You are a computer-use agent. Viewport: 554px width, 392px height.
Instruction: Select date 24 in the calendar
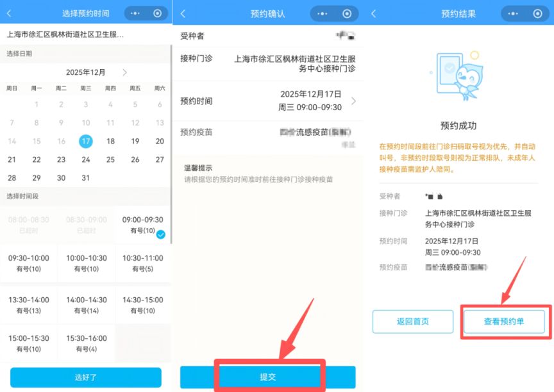click(86, 159)
